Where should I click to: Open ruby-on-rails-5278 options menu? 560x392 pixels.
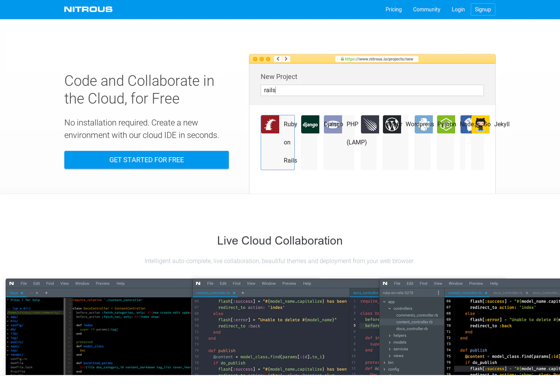point(439,293)
